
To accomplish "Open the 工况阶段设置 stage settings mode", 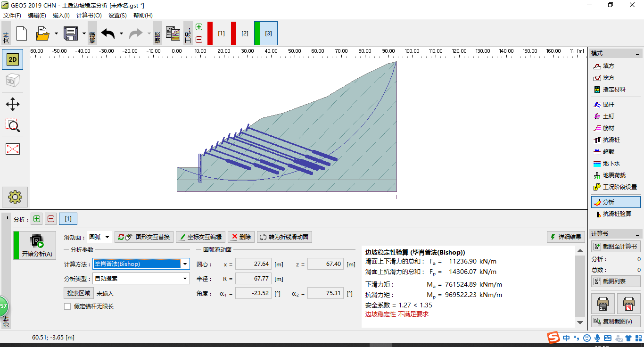I will [615, 187].
